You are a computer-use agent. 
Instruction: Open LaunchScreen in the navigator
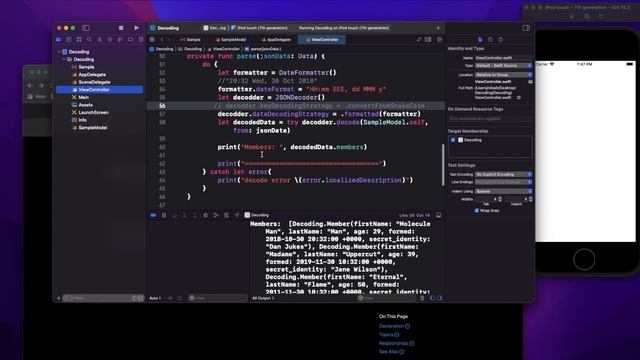point(93,112)
